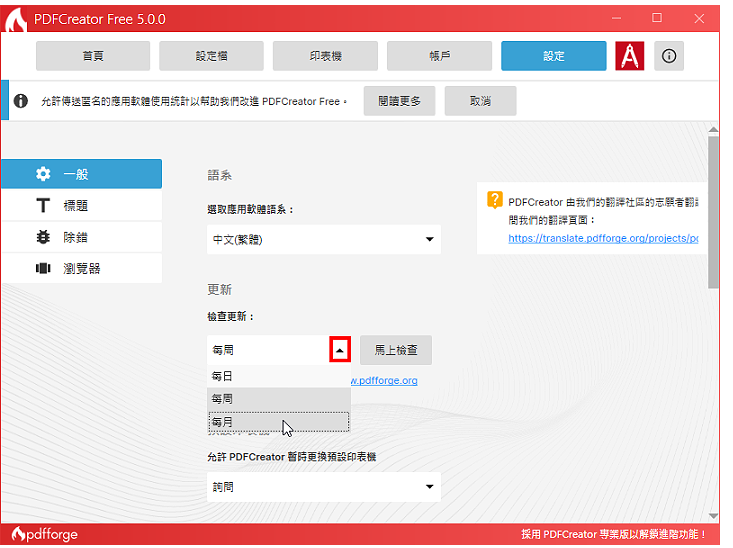Click the pdfforge logo in footer

pyautogui.click(x=45, y=534)
